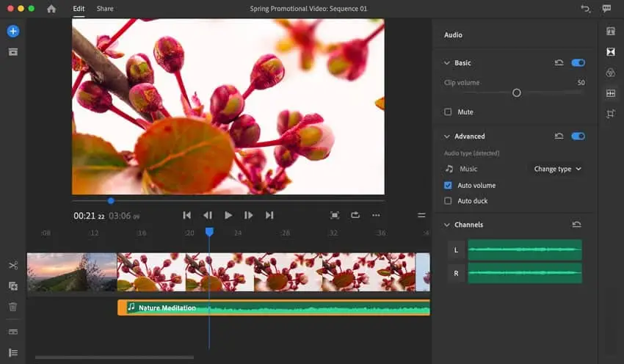Play the video preview
This screenshot has height=364, width=624.
click(228, 215)
